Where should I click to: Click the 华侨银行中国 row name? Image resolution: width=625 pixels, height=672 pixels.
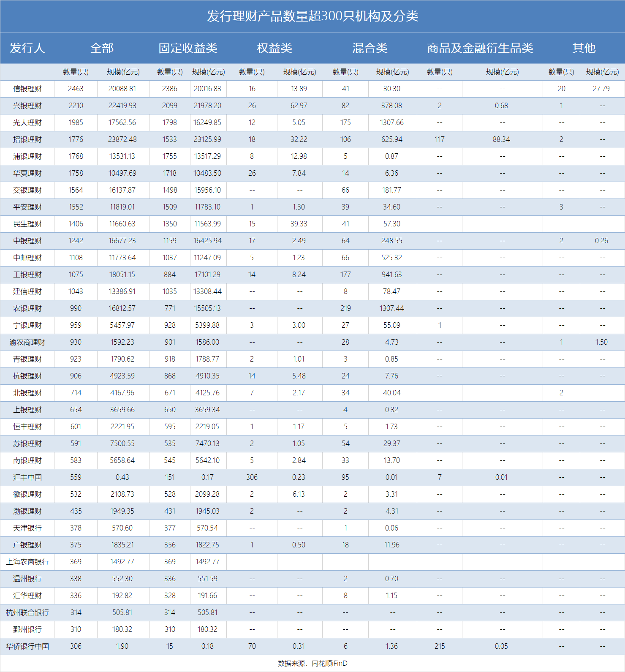27,646
